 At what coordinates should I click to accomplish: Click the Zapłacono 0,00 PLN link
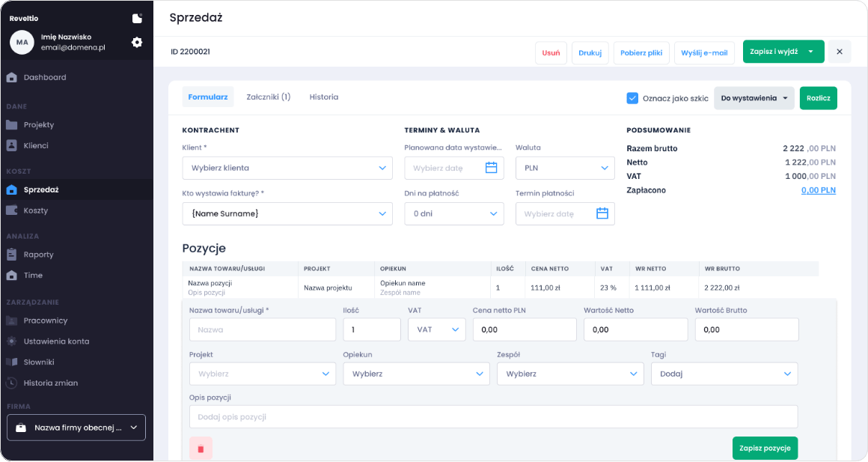click(818, 190)
